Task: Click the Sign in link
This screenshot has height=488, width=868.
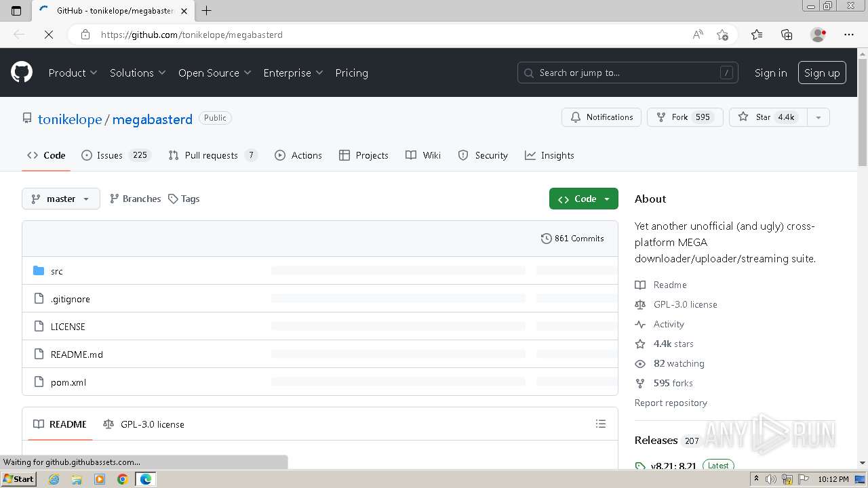Action: coord(771,73)
